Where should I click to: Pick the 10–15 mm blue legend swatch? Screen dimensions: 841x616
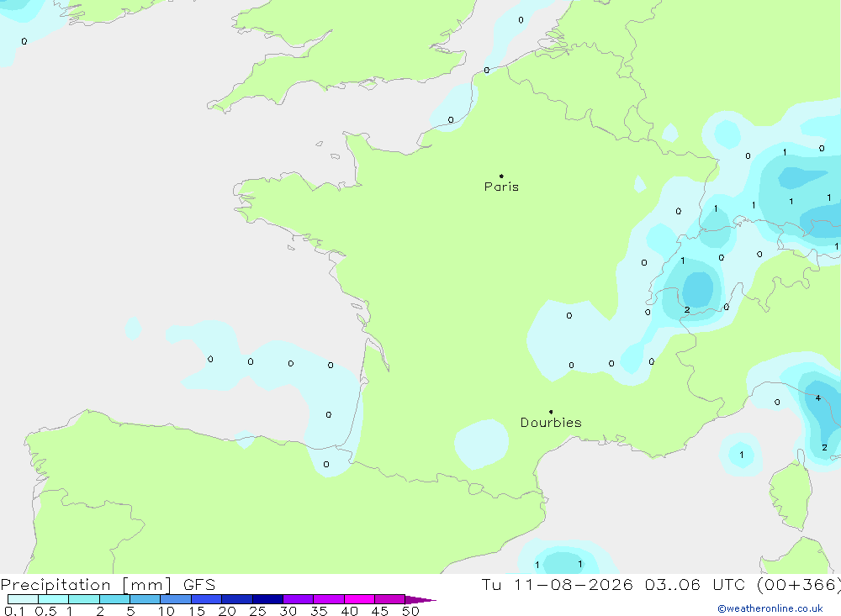(176, 599)
